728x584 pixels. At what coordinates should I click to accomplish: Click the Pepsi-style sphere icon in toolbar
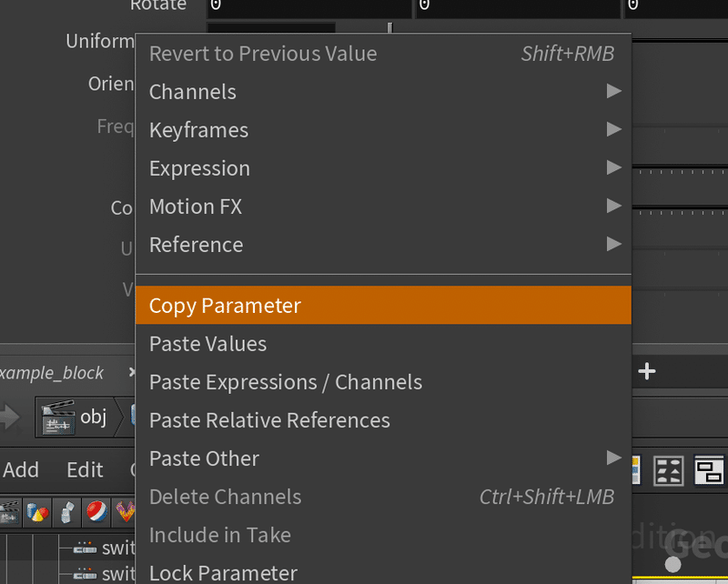(x=96, y=514)
